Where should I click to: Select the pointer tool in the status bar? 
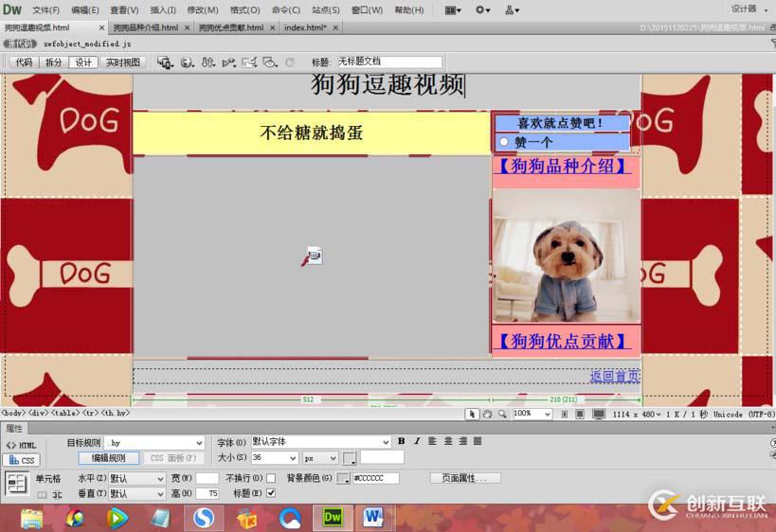472,415
